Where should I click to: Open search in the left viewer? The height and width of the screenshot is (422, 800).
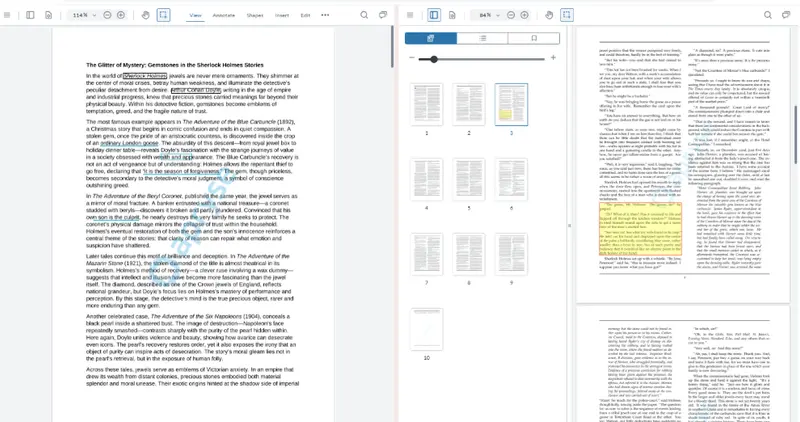click(364, 15)
